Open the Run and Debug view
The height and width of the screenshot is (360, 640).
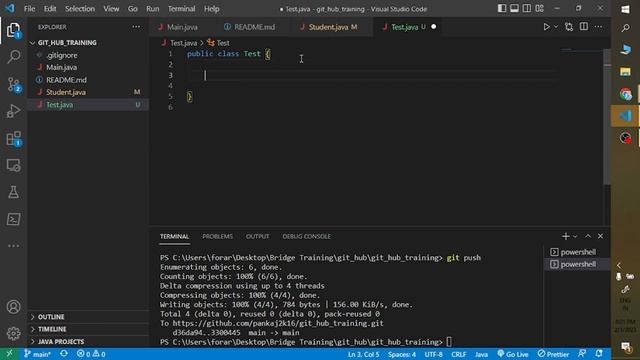pos(13,111)
